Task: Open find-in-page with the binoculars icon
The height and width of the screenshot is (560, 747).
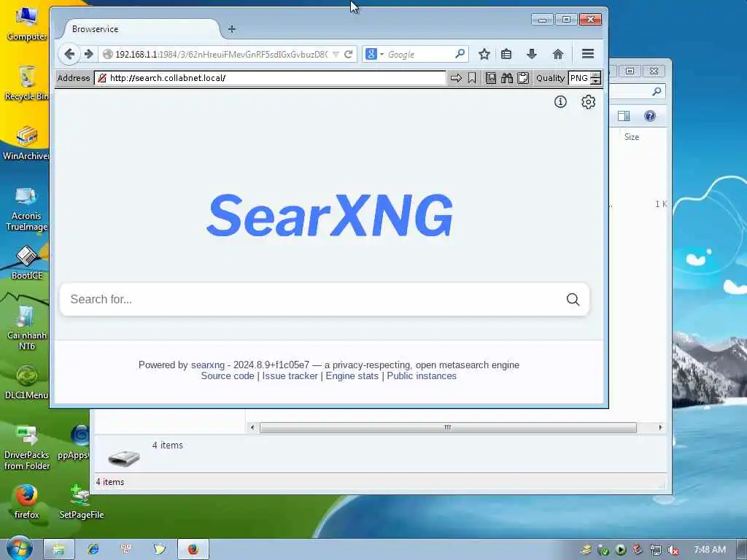Action: point(507,78)
